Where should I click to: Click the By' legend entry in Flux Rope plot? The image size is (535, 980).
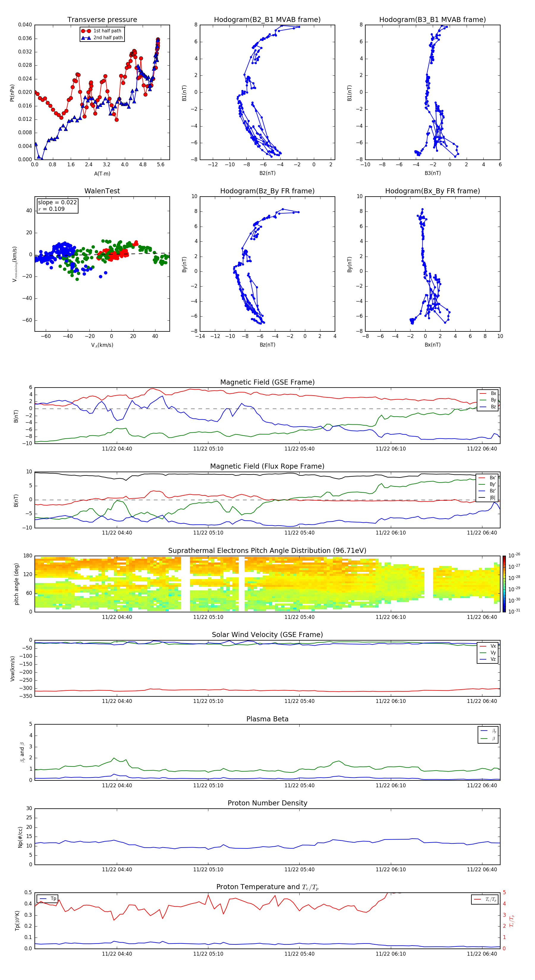point(487,484)
